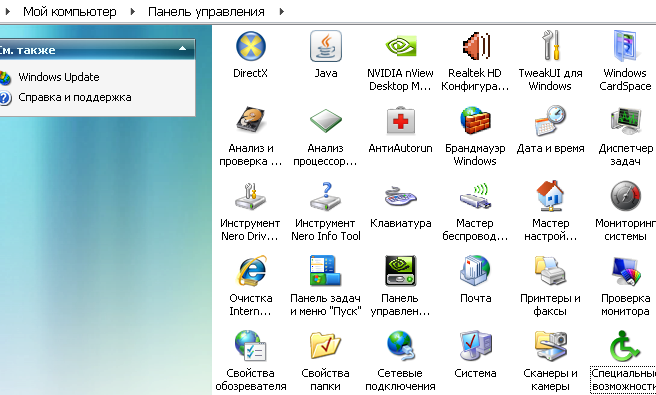Open Брандмауэр Windows firewall icon
The height and width of the screenshot is (395, 656).
coord(476,121)
